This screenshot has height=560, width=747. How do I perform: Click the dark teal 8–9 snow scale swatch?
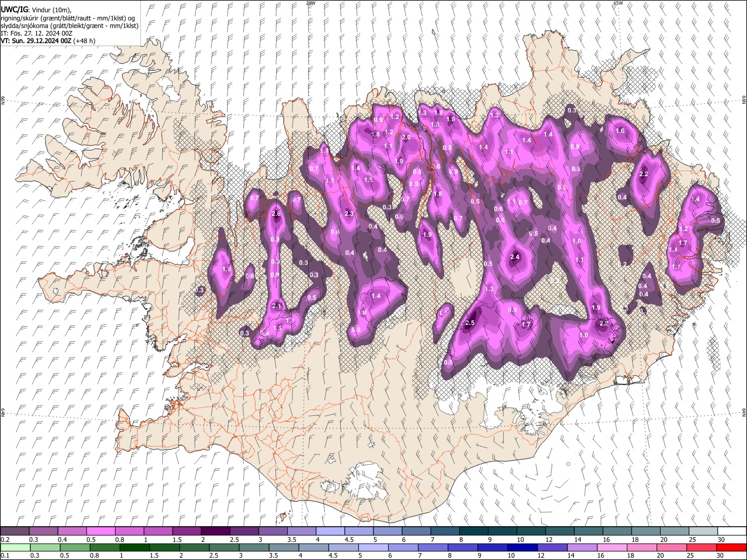[x=473, y=531]
